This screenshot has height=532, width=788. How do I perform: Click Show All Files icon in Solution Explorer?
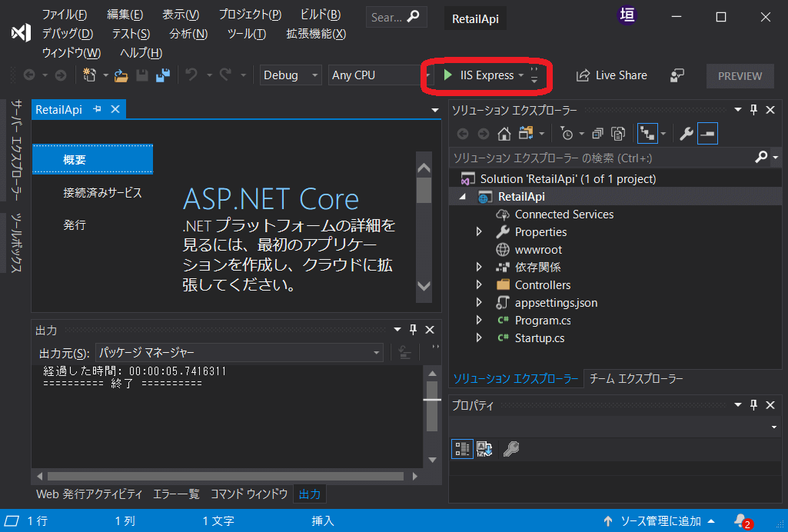pos(618,134)
